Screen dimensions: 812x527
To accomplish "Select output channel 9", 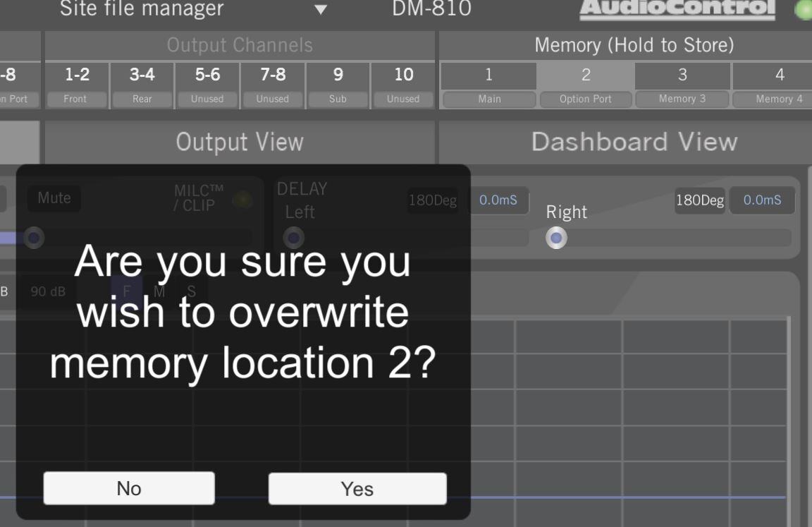I will 338,75.
